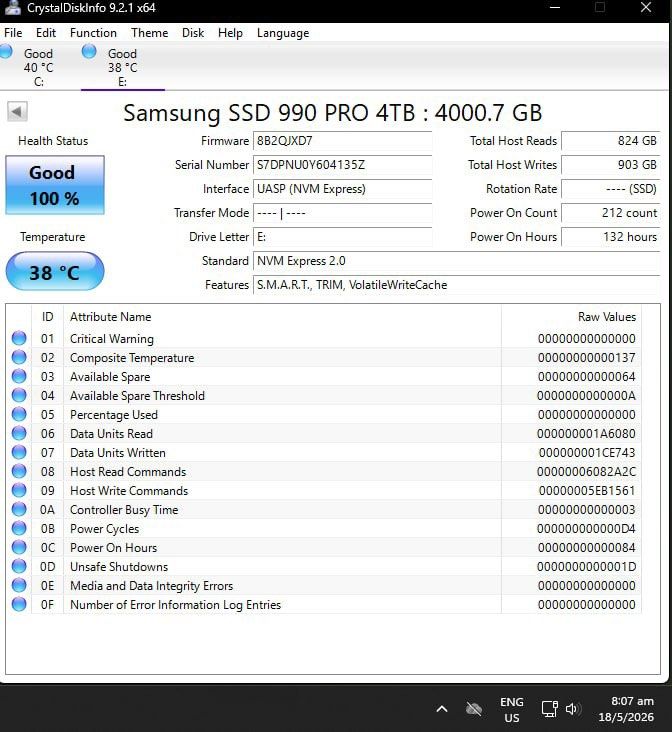Click the 38 °C temperature button

coord(55,272)
